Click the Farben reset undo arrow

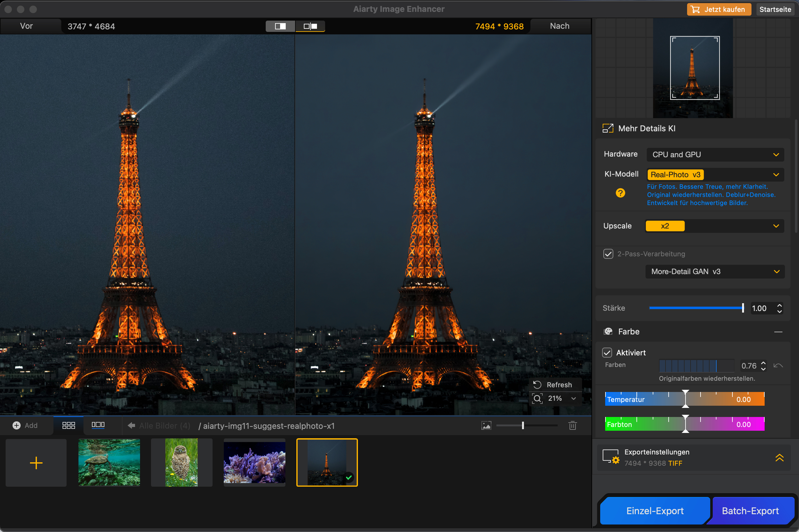(x=778, y=366)
